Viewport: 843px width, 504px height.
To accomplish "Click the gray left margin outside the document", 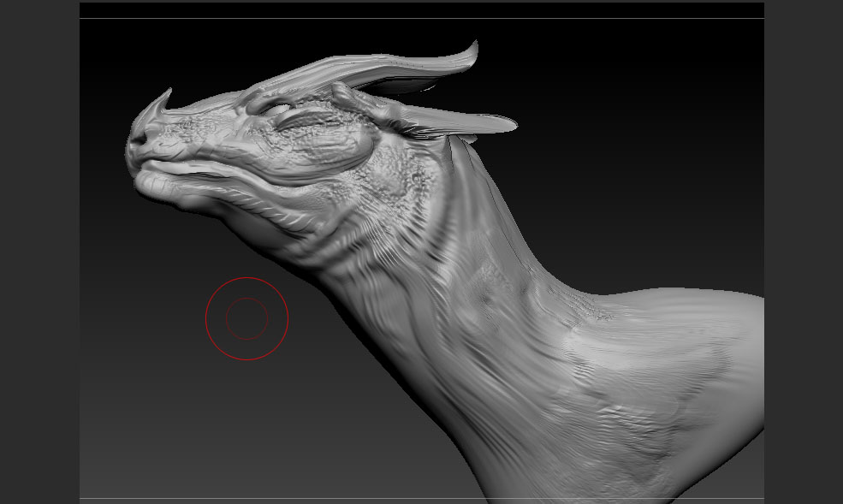I will coord(39,257).
